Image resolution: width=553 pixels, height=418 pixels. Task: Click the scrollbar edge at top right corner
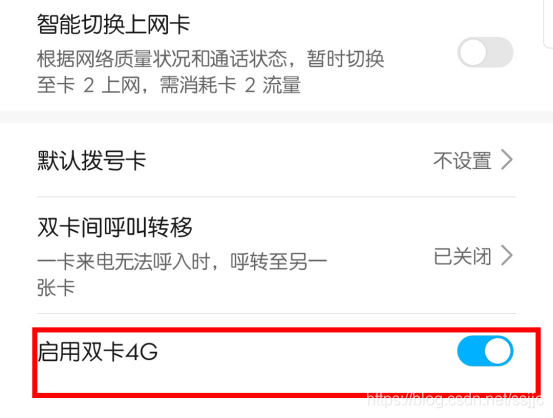pyautogui.click(x=548, y=23)
